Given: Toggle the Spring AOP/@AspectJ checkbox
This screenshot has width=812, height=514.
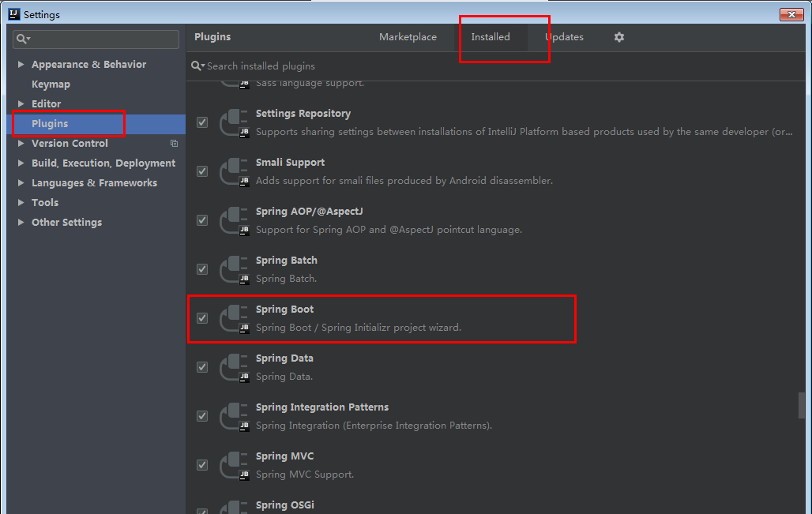Looking at the screenshot, I should coord(202,220).
